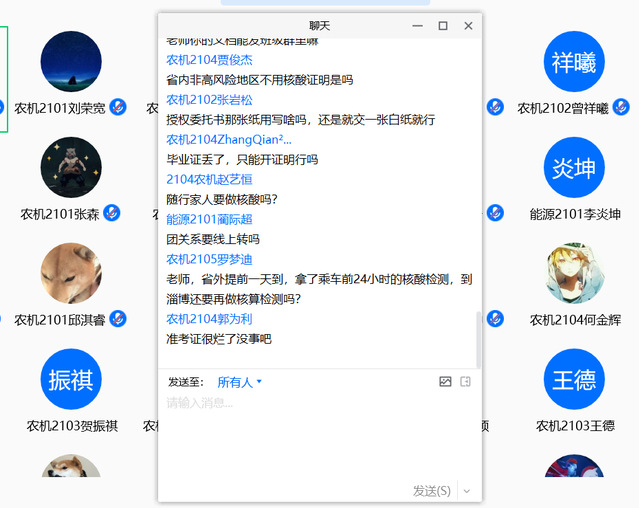The width and height of the screenshot is (639, 508).
Task: Open the 所有人 recipient dropdown
Action: [240, 382]
